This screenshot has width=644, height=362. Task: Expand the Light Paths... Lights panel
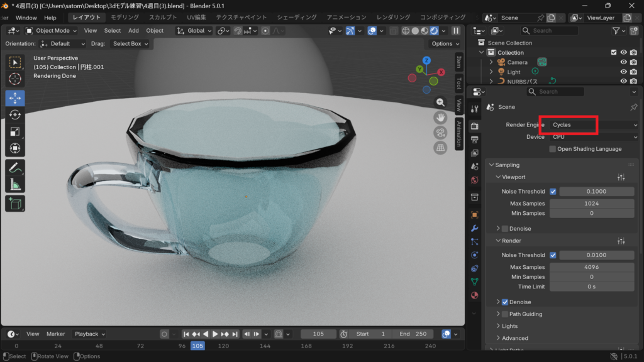pyautogui.click(x=509, y=326)
